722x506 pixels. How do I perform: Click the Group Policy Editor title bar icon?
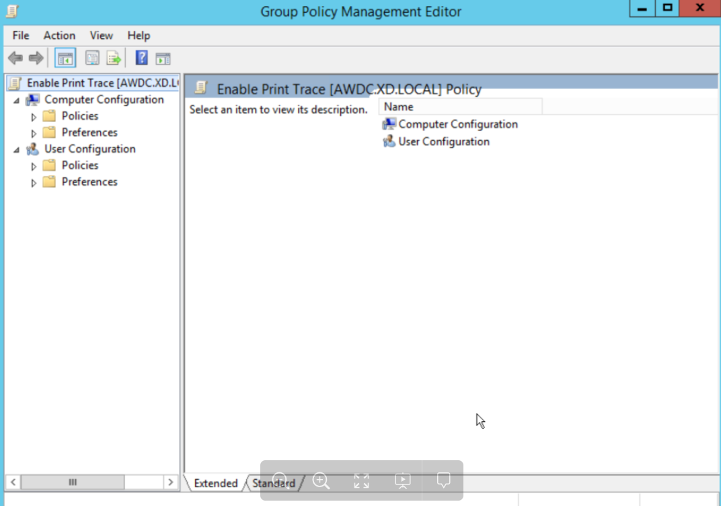point(12,11)
